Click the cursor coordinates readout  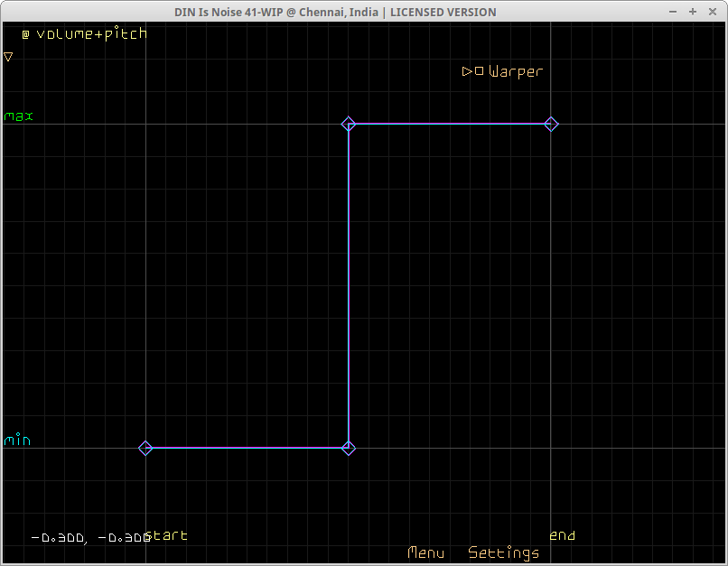[x=89, y=537]
